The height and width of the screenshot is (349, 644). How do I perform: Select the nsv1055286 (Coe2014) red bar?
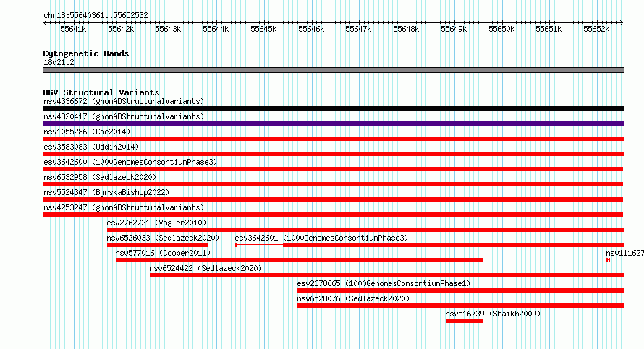point(333,139)
